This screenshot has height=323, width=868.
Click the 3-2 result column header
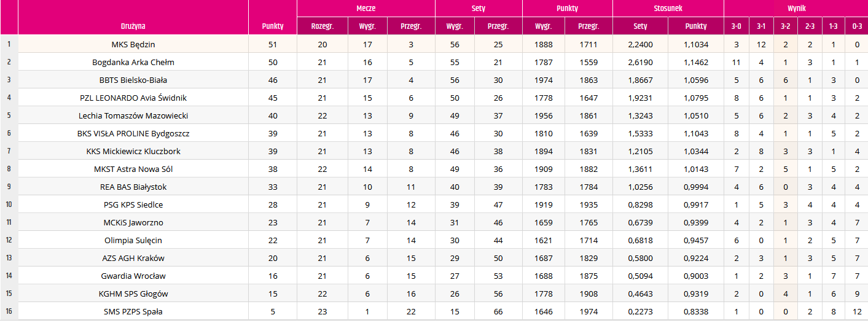click(785, 26)
